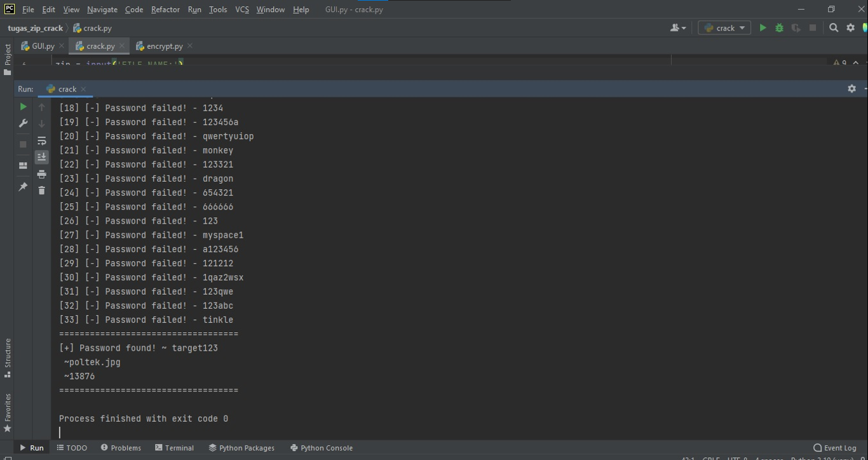
Task: Go up the stack trace with the up arrow
Action: (42, 107)
